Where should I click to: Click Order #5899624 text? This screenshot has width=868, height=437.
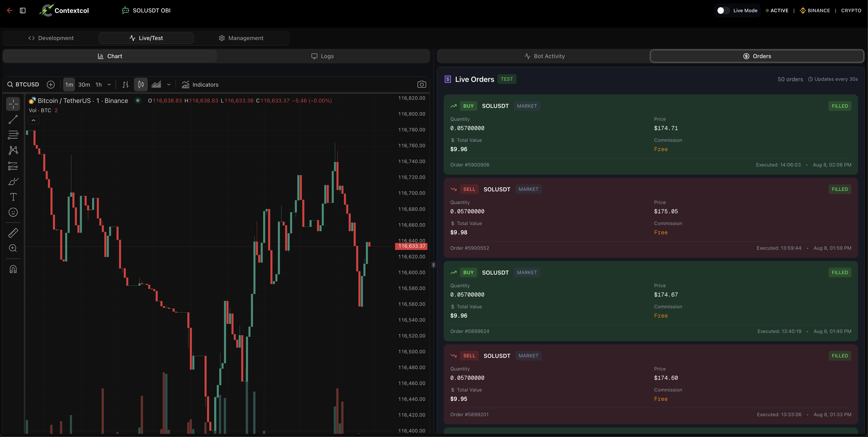pyautogui.click(x=470, y=332)
